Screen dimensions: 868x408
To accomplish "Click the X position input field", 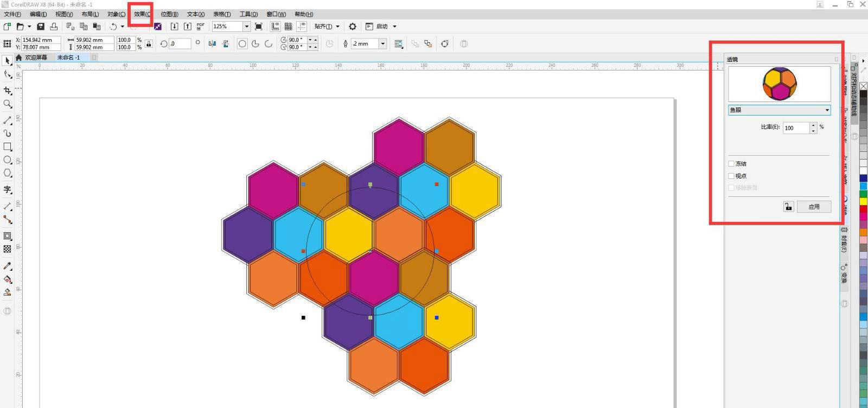I will [41, 40].
